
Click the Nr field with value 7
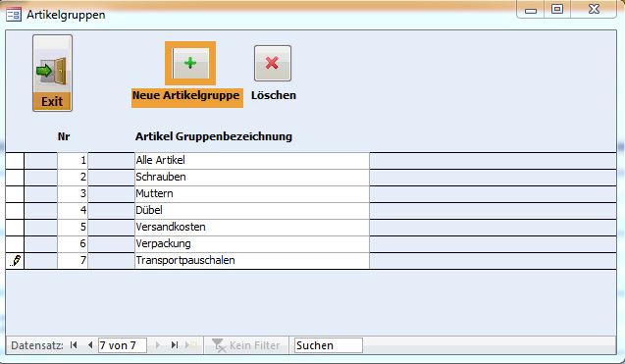[73, 261]
